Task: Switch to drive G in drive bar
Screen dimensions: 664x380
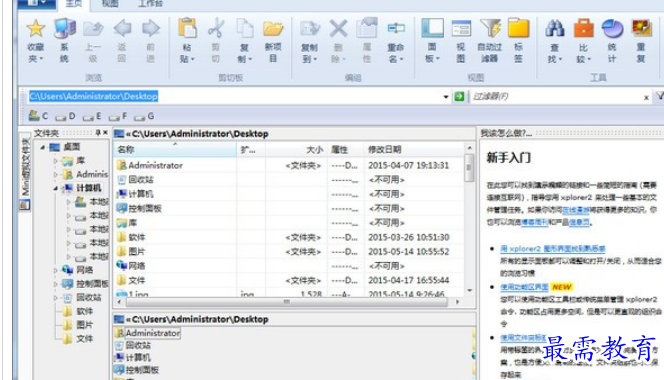Action: click(144, 116)
